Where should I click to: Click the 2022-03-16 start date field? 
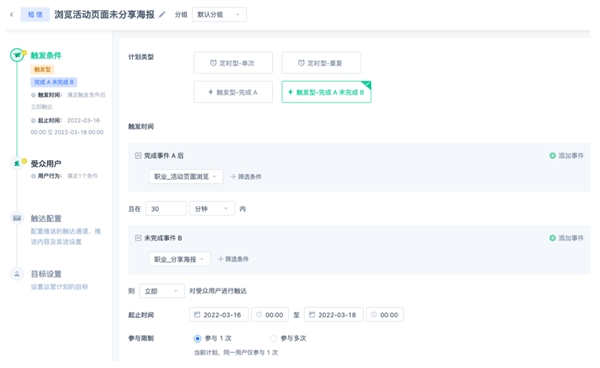point(219,315)
